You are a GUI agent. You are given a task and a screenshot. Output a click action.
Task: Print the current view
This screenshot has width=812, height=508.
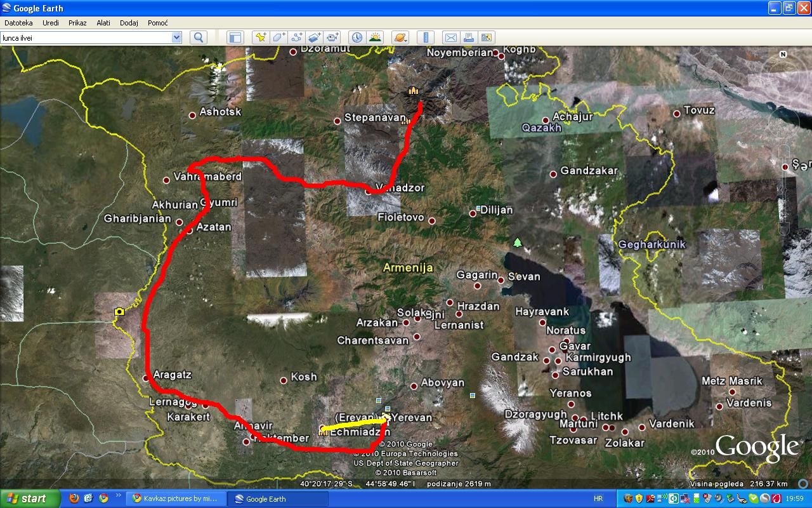(x=468, y=37)
